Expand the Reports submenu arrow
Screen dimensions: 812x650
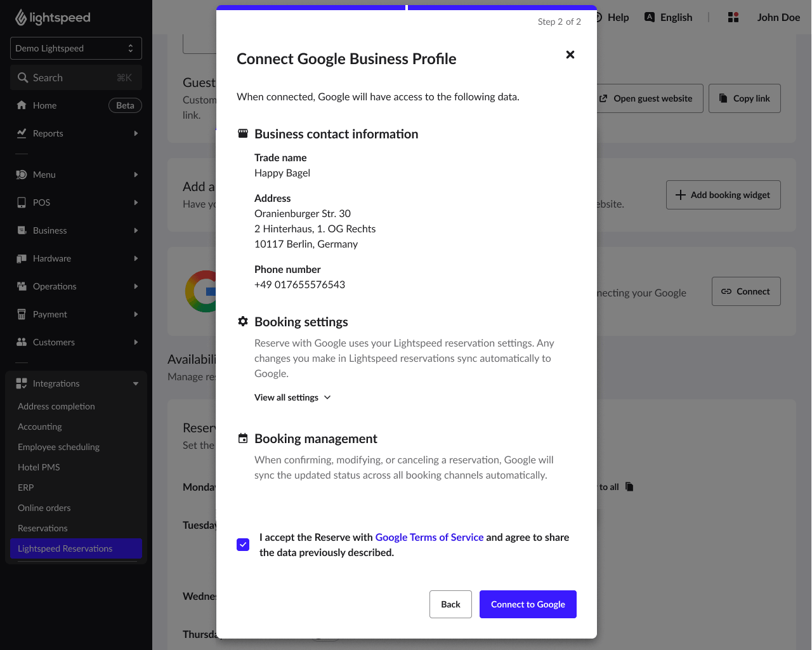click(136, 133)
